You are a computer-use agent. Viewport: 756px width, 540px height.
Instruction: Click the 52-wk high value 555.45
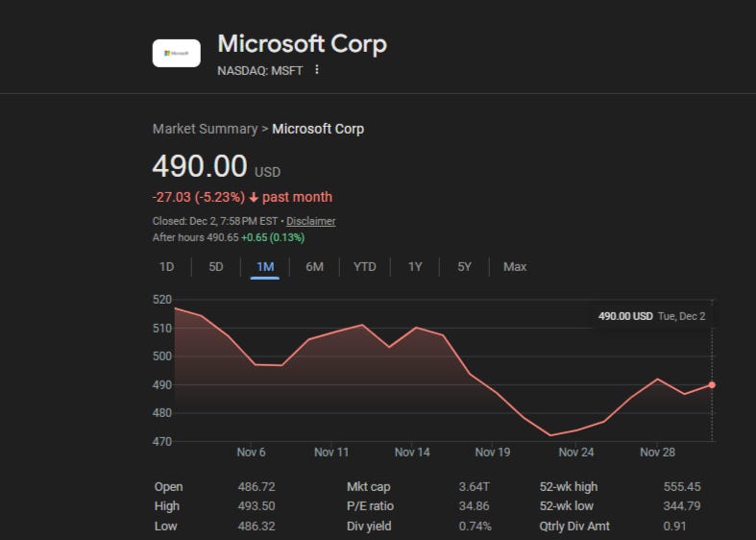[x=682, y=486]
